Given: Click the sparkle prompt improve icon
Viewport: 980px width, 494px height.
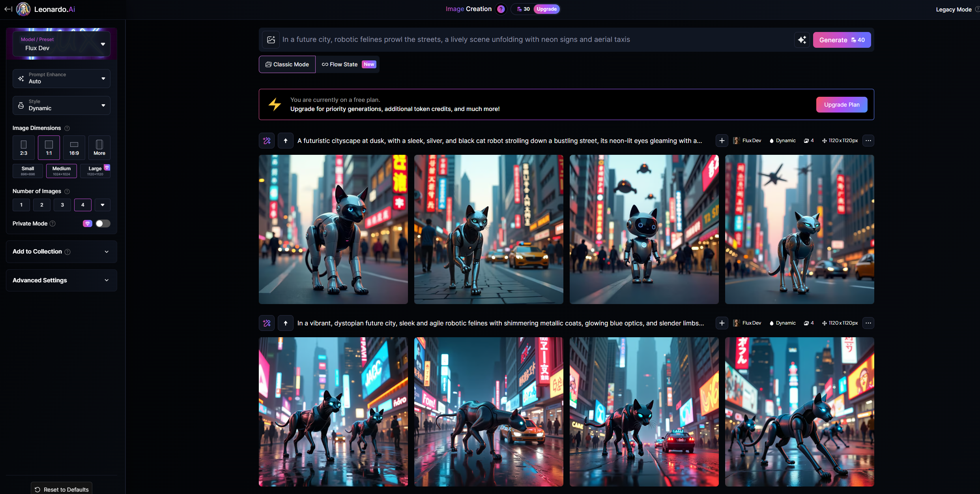Looking at the screenshot, I should [802, 40].
